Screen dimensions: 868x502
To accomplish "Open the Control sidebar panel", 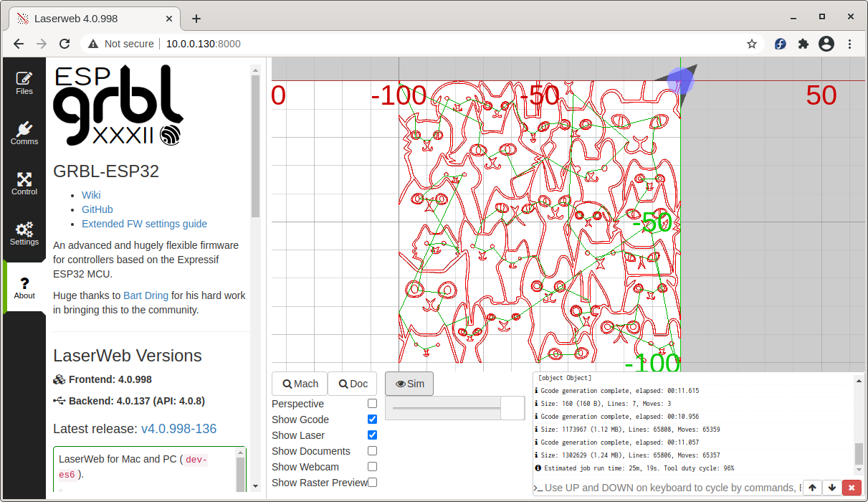I will click(x=24, y=184).
